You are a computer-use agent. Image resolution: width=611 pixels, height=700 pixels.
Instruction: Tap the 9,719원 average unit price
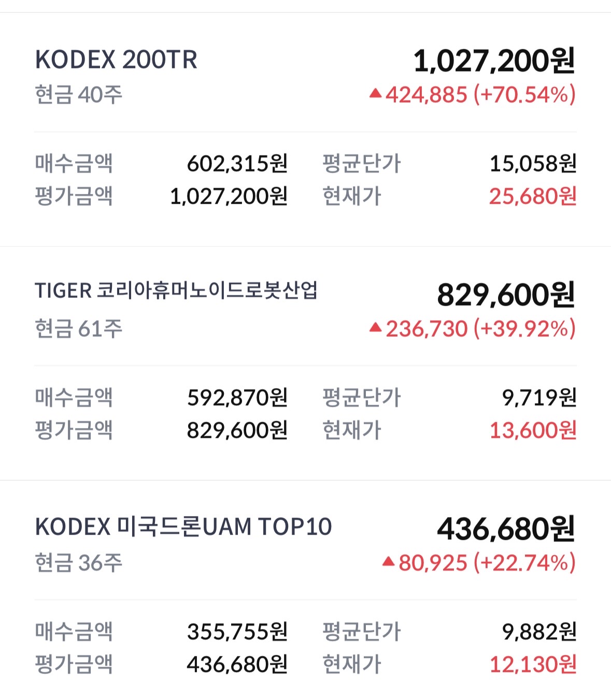point(539,397)
